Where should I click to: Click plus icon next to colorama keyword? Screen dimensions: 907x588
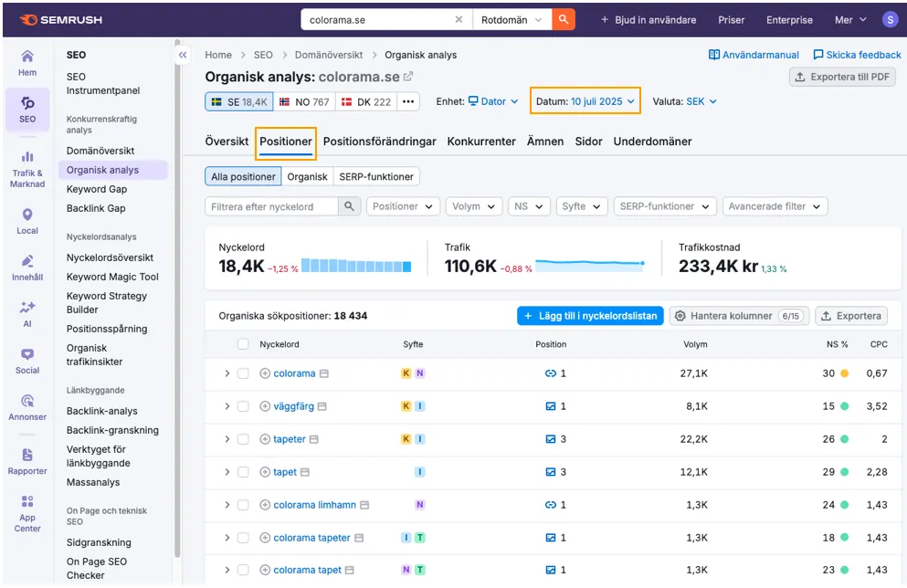265,373
